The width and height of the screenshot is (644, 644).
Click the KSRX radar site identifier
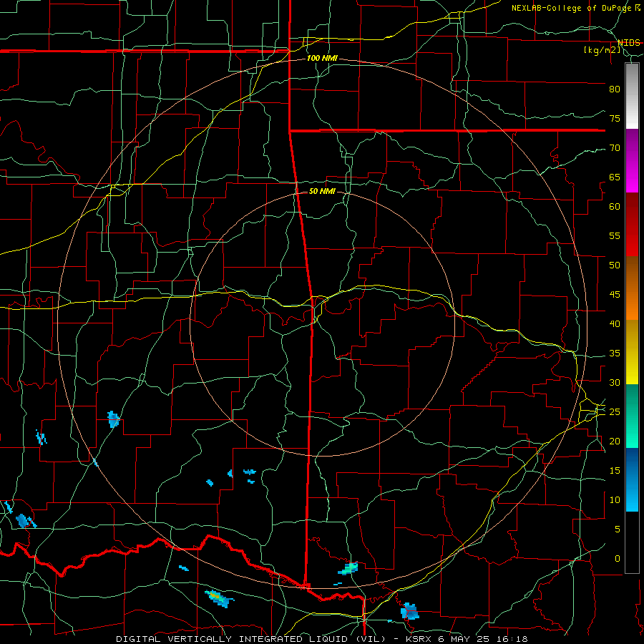419,639
